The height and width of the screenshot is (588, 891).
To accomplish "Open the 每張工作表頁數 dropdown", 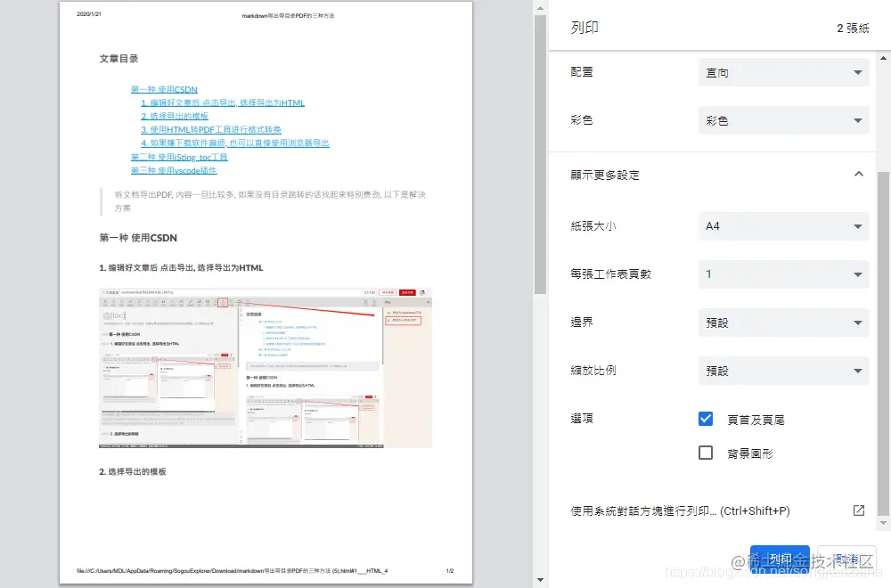I will pos(783,274).
